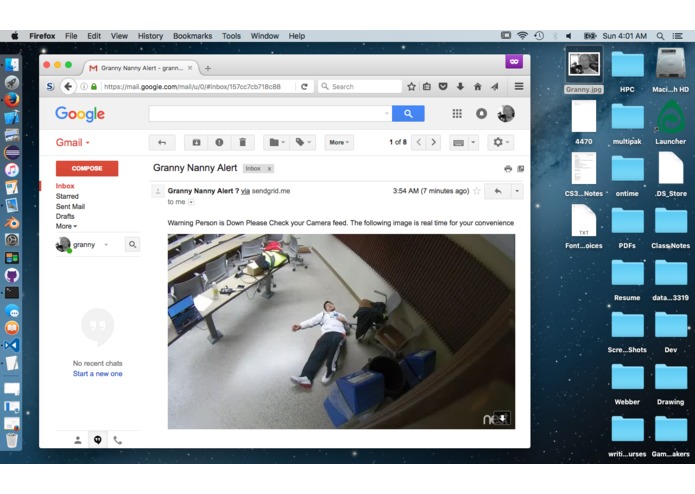Go to Firefox home page
Screen dimensions: 695x494
click(x=477, y=86)
